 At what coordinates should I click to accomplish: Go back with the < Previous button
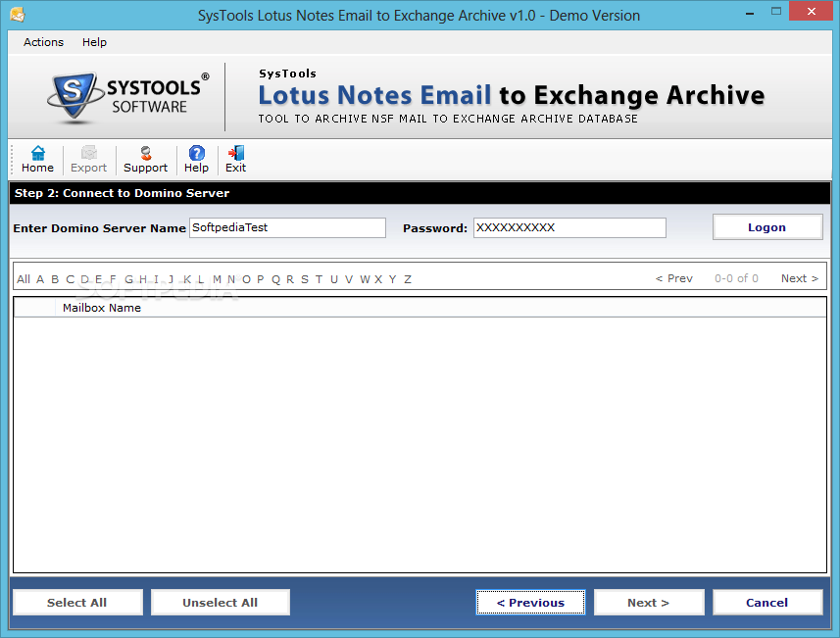point(530,602)
